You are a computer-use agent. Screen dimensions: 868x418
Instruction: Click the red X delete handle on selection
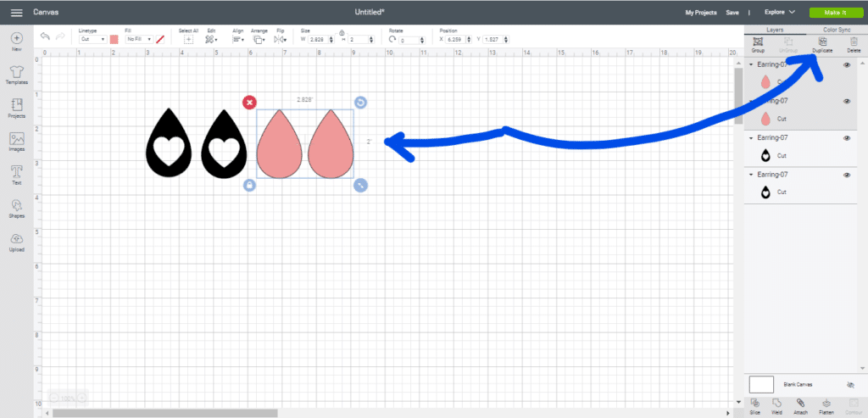[249, 103]
